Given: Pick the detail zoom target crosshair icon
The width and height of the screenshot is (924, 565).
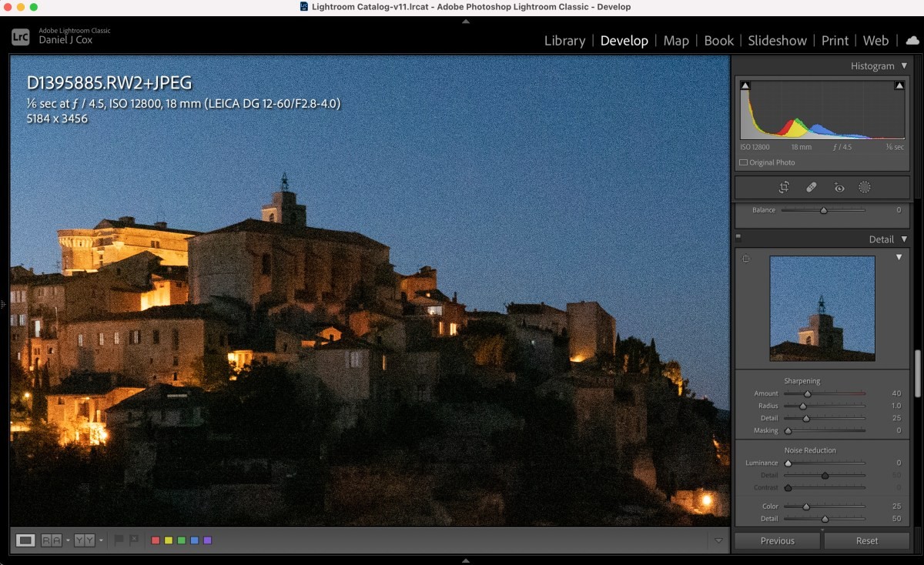Looking at the screenshot, I should pos(745,259).
